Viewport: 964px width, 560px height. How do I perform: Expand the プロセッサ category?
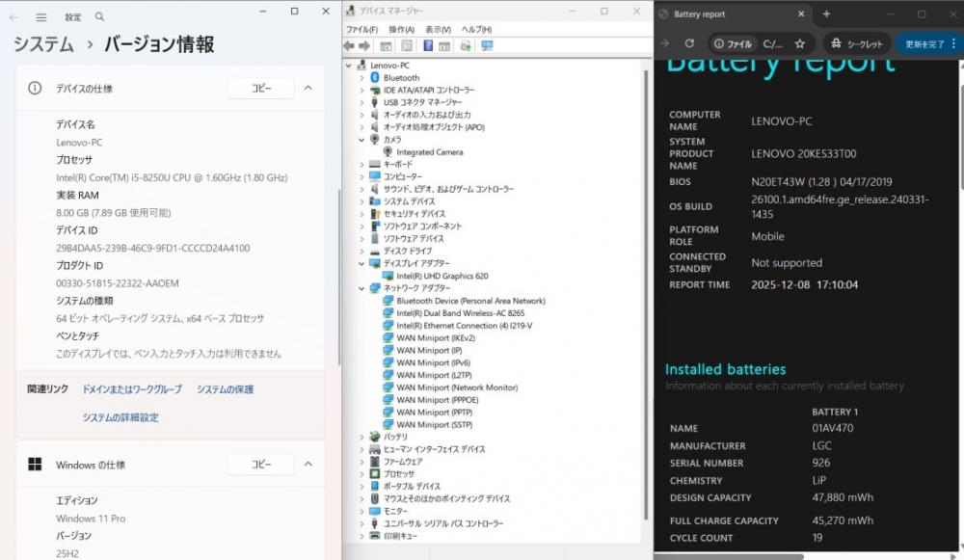click(361, 474)
